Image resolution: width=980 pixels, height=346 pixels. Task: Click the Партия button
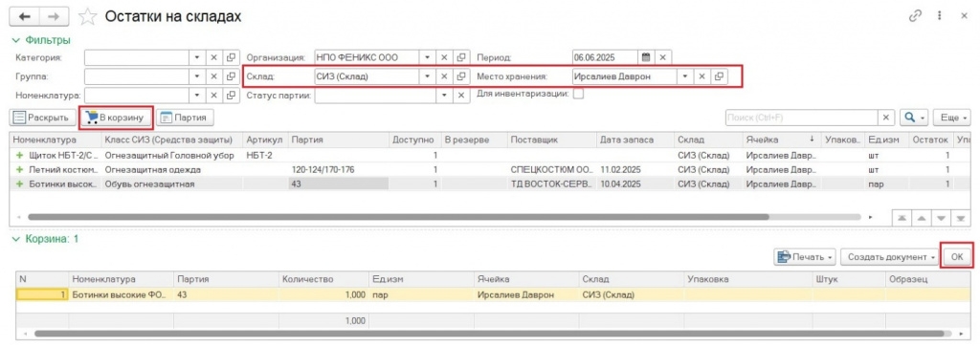pyautogui.click(x=185, y=118)
